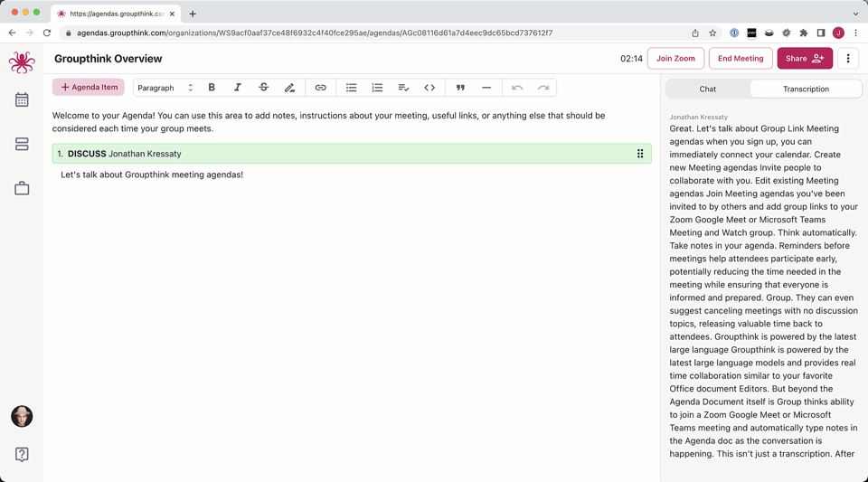Viewport: 868px width, 482px height.
Task: Select the highlight pen tool
Action: 289,88
